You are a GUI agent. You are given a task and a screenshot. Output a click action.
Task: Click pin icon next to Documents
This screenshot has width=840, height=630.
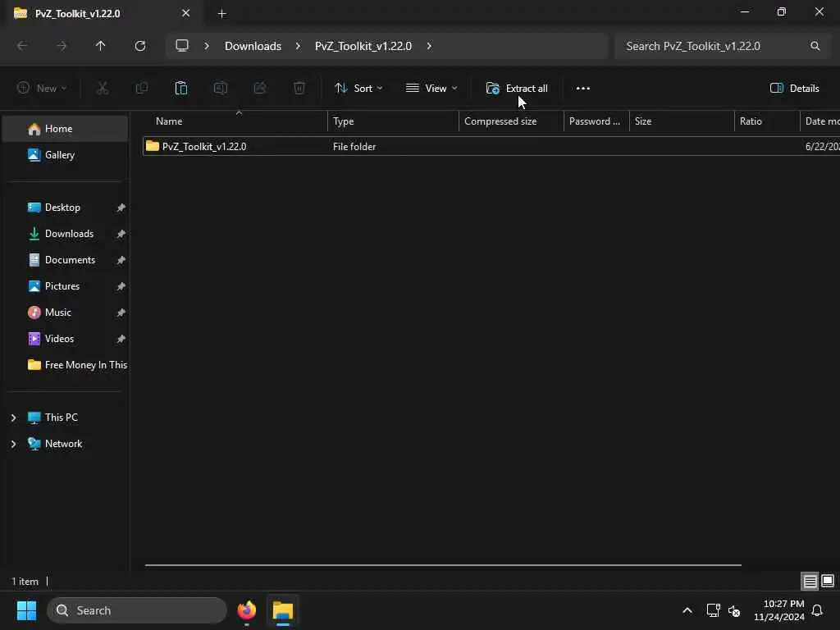(x=121, y=260)
